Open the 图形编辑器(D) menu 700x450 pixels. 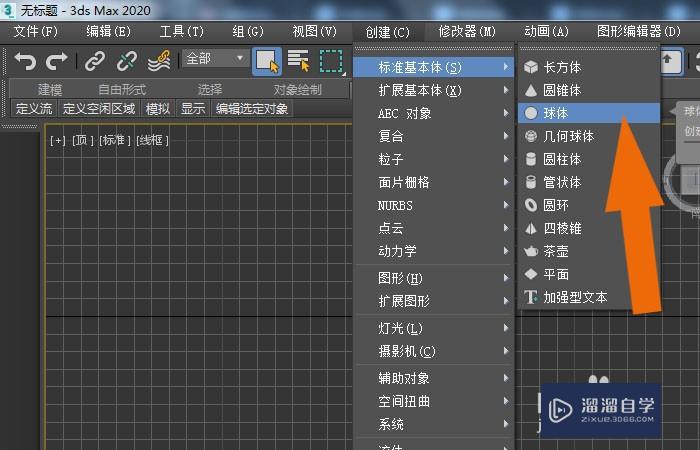tap(639, 32)
